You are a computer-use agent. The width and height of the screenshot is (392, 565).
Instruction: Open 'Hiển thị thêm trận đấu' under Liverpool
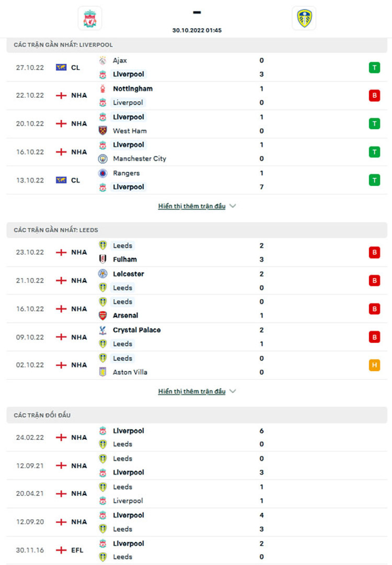tap(192, 206)
